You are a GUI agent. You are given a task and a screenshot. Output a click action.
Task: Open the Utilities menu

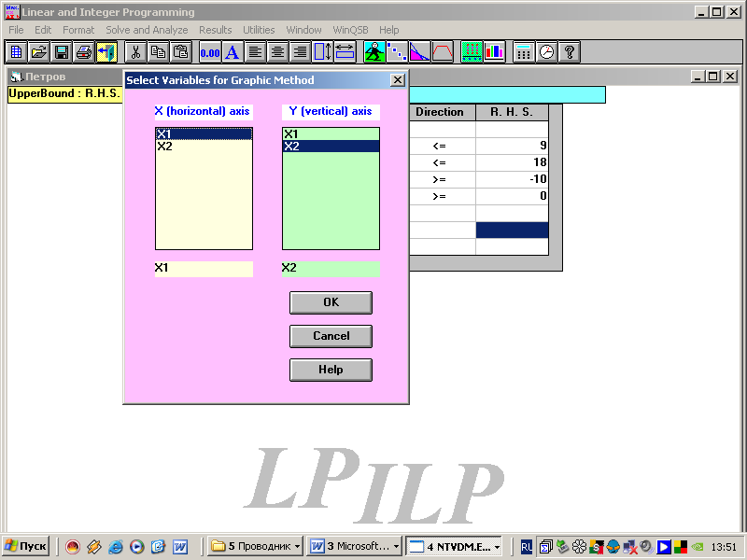(x=259, y=30)
